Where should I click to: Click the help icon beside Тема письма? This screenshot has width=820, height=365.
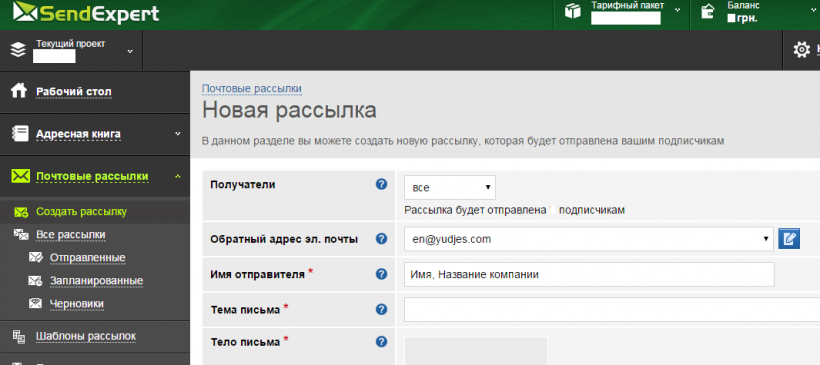(x=381, y=310)
